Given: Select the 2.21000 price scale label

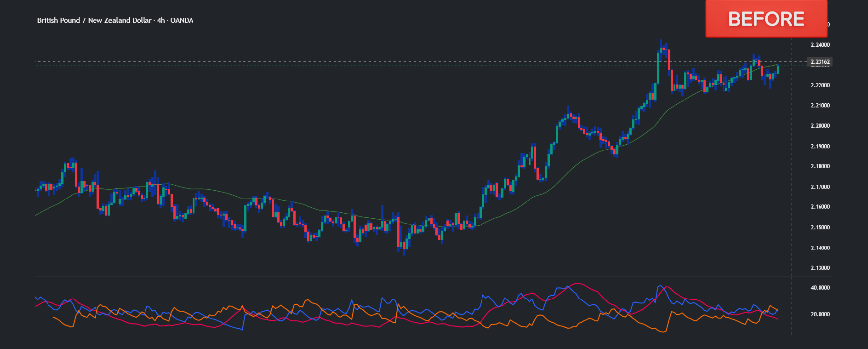Looking at the screenshot, I should pos(820,105).
